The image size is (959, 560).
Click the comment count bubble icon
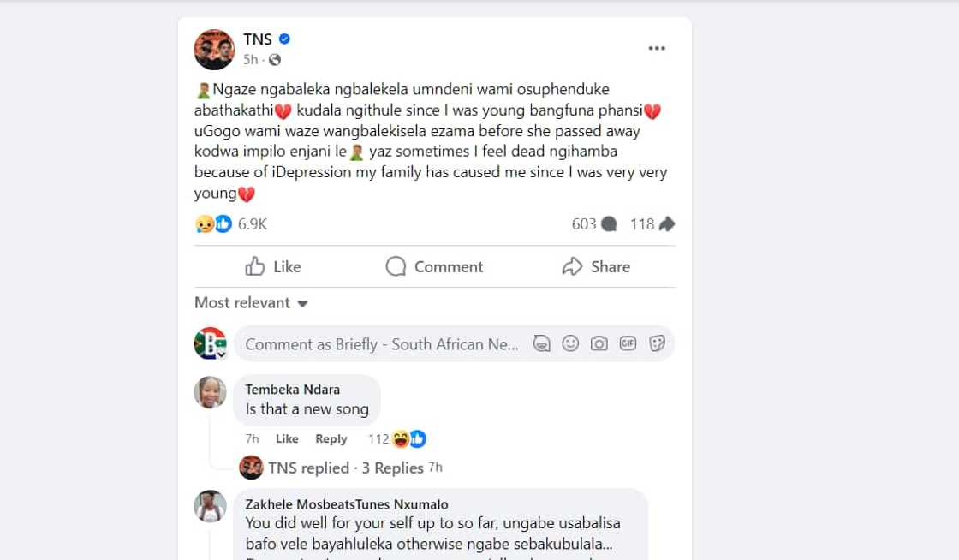tap(609, 224)
